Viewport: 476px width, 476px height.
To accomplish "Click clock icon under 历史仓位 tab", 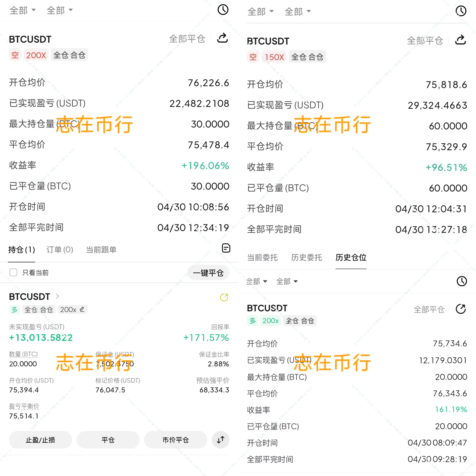I will point(461,281).
